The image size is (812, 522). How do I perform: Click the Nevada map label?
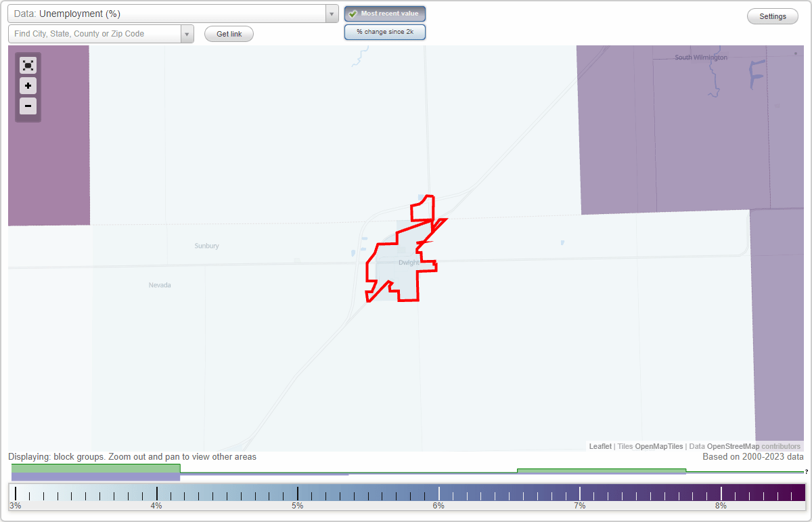(160, 285)
